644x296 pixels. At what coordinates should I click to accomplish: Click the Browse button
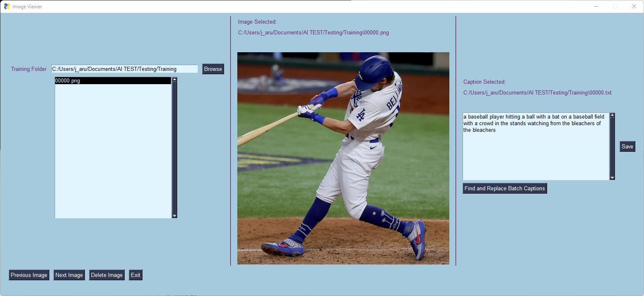coord(213,69)
